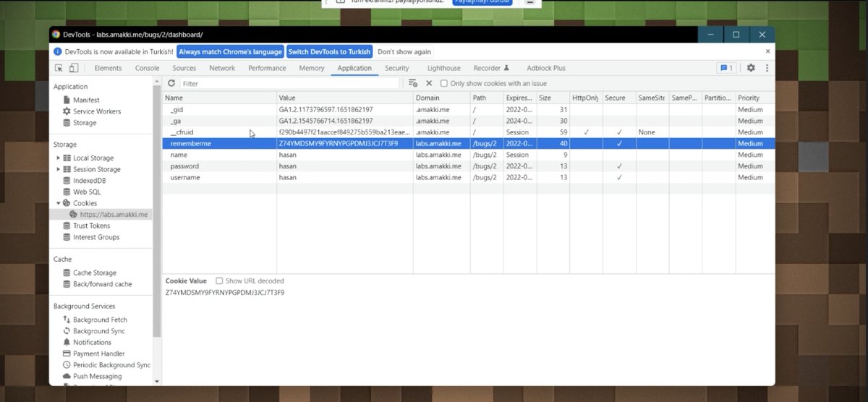
Task: Toggle the device toolbar icon
Action: [73, 68]
